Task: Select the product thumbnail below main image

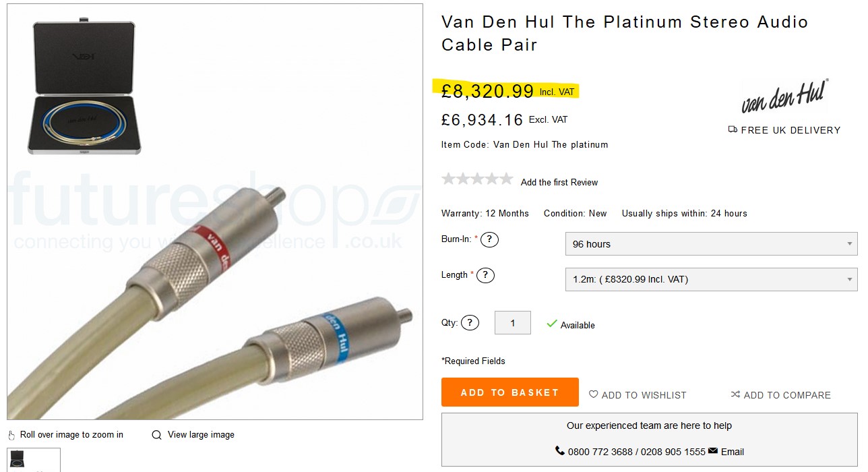Action: (x=34, y=460)
